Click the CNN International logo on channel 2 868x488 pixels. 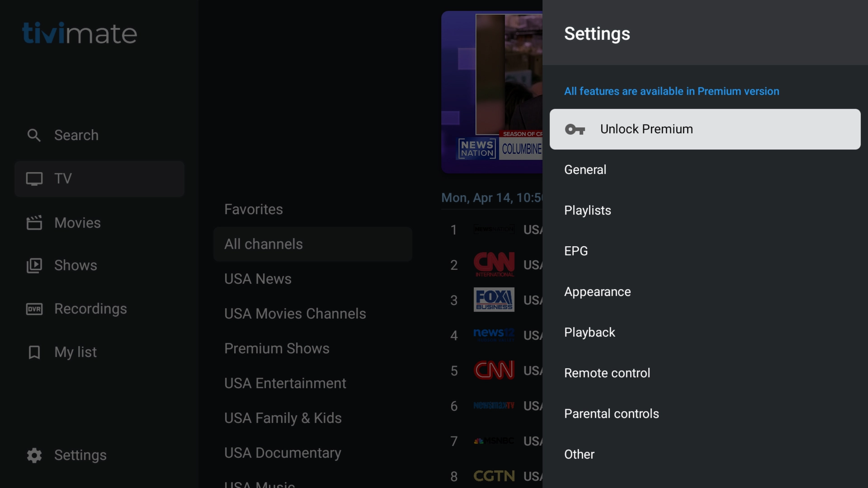[494, 265]
